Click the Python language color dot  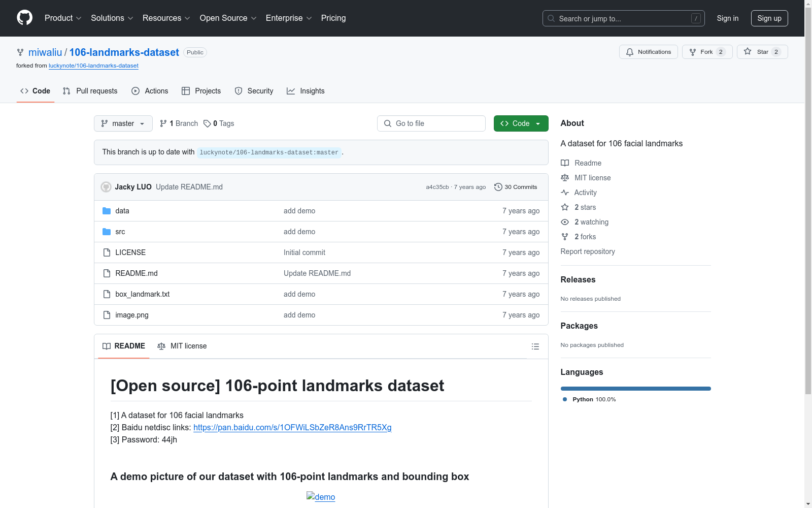(x=565, y=399)
